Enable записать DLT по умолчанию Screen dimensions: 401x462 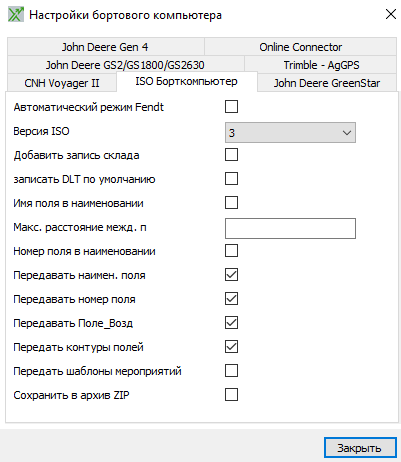tap(231, 179)
